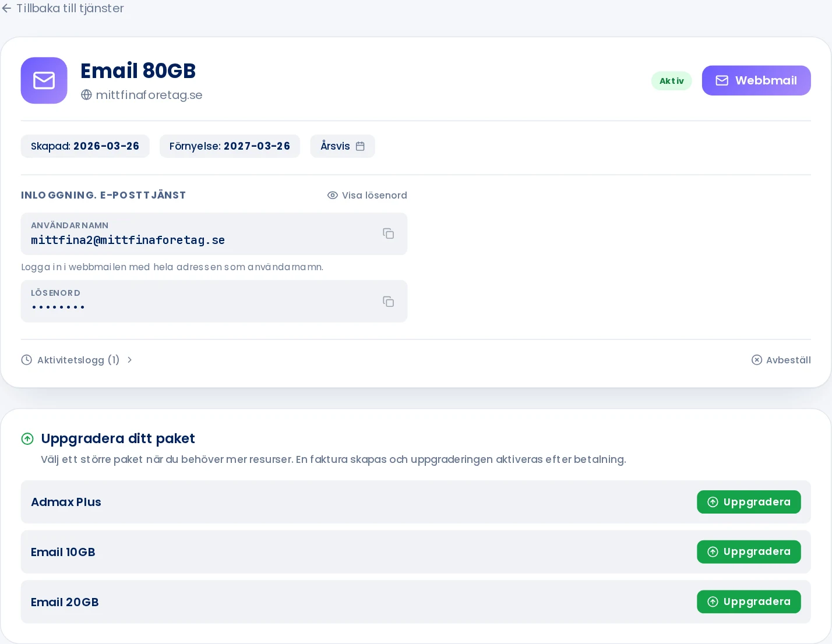832x644 pixels.
Task: Click the Email 20GB package name
Action: (x=65, y=602)
